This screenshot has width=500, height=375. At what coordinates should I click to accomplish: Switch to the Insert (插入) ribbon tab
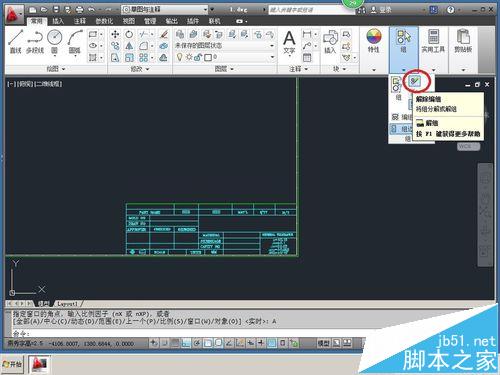coord(58,21)
